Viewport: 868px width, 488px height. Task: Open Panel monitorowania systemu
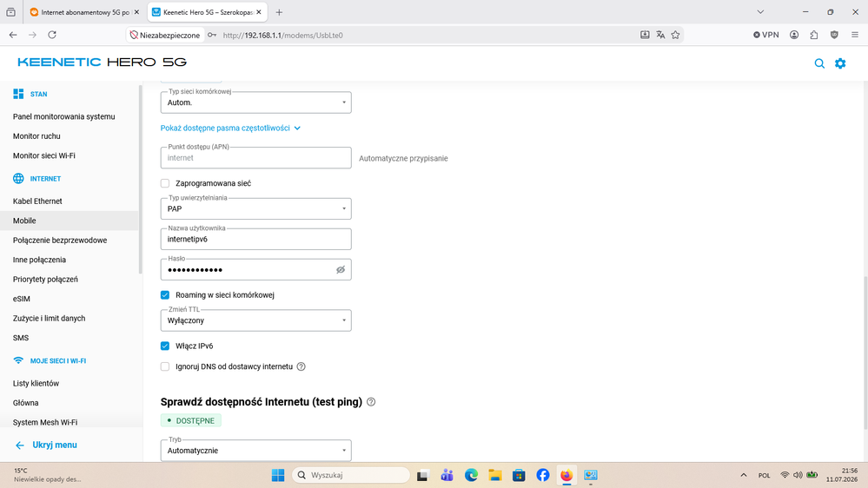63,116
